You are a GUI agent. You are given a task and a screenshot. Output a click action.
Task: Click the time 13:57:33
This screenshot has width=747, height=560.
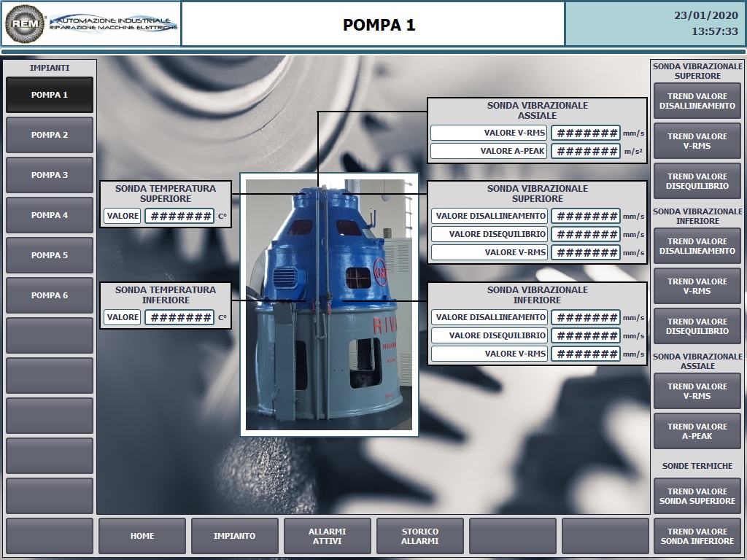pyautogui.click(x=715, y=31)
